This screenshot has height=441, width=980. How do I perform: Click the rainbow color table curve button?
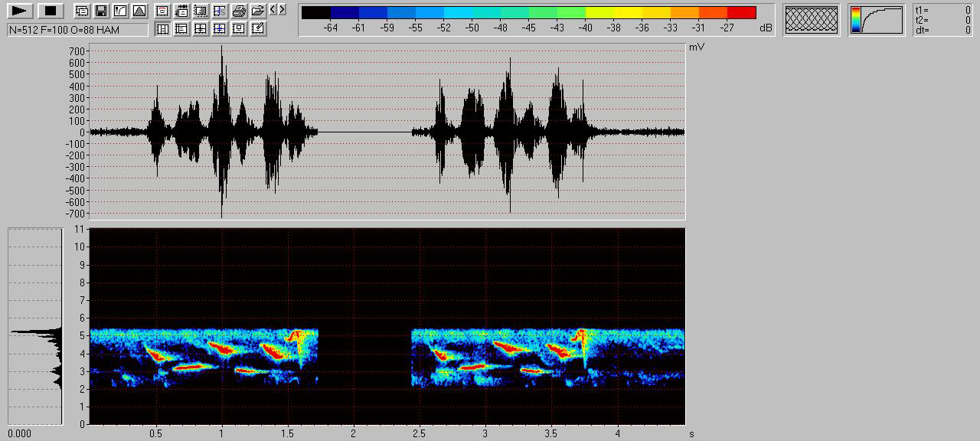click(x=877, y=20)
